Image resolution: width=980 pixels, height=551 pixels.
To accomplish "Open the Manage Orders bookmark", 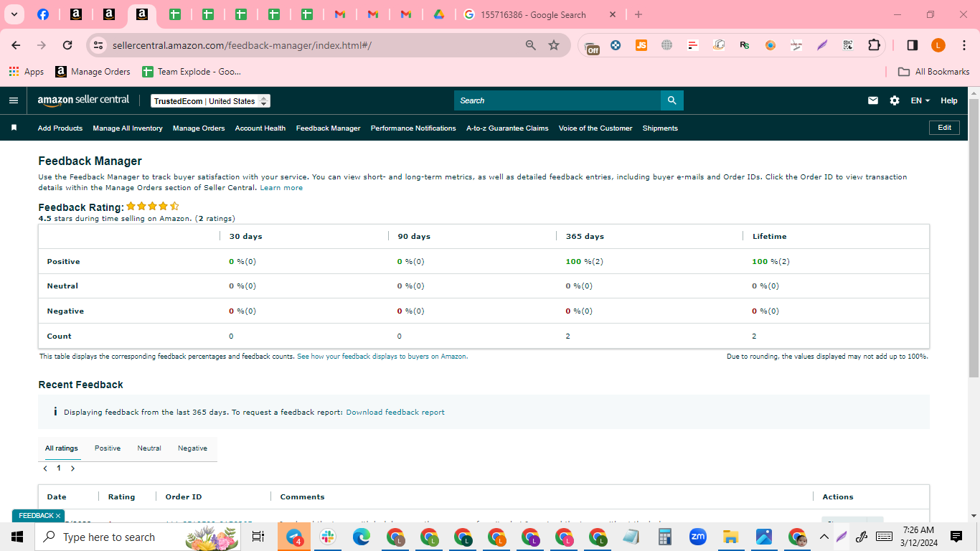I will 93,72.
